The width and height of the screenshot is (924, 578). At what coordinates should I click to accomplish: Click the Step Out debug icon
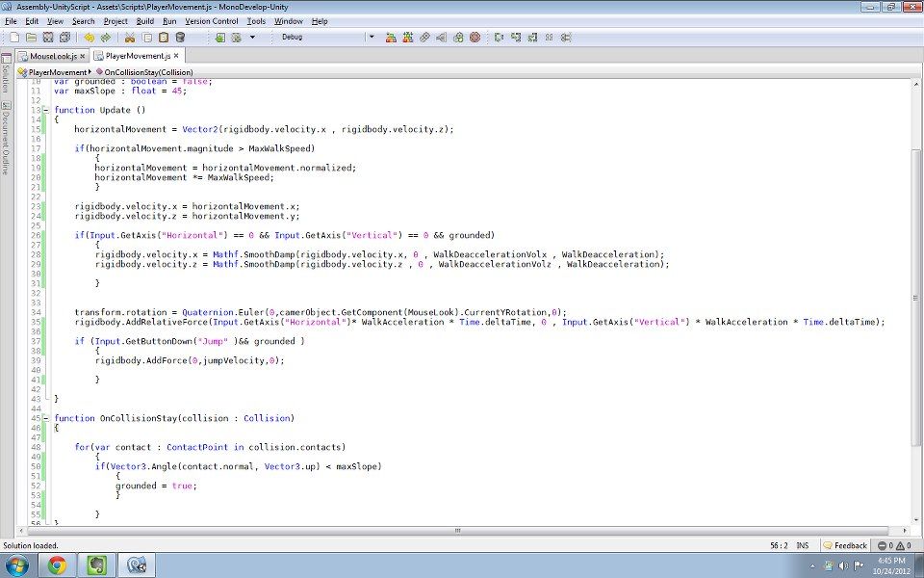point(532,38)
